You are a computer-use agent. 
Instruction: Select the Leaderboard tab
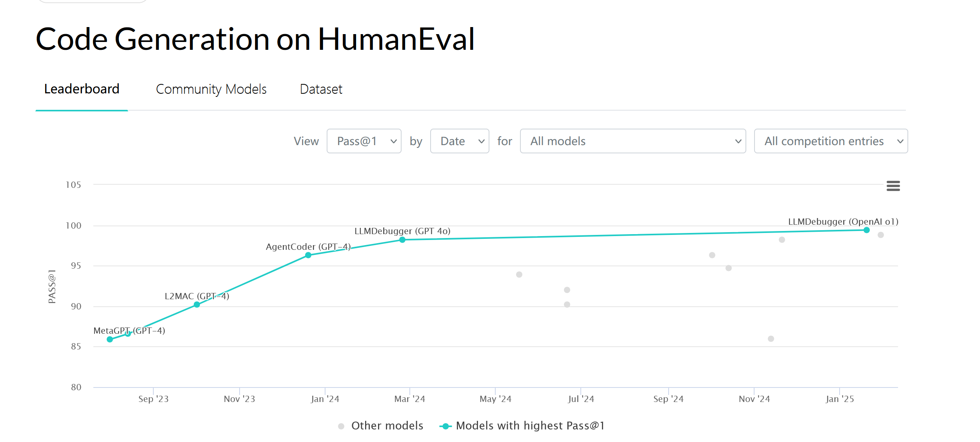[x=82, y=89]
